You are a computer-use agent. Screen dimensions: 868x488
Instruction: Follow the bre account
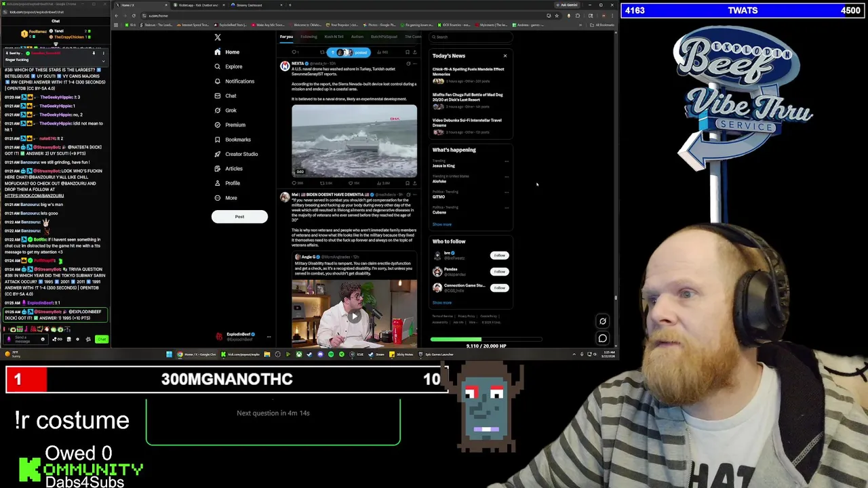(x=499, y=256)
